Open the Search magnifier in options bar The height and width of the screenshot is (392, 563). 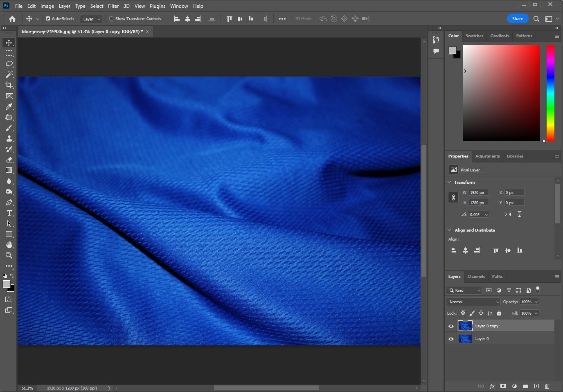click(x=536, y=19)
